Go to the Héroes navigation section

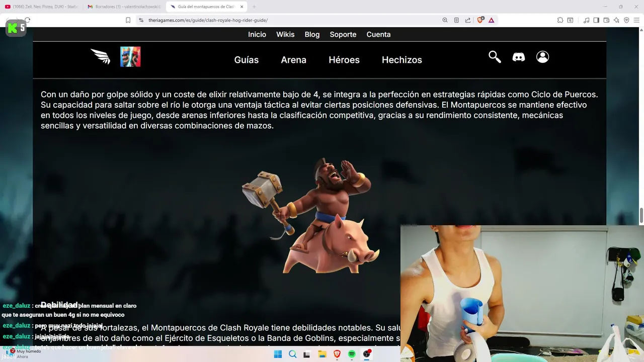344,60
